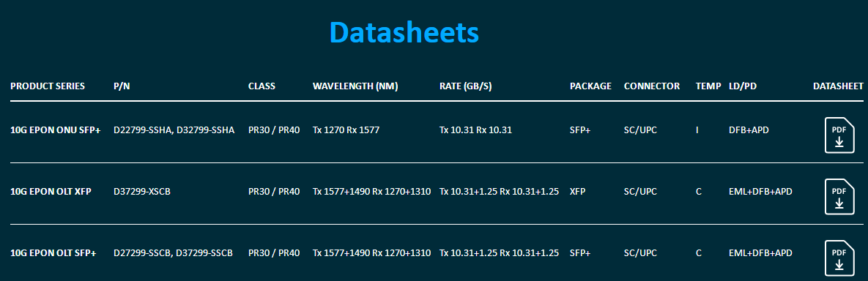The height and width of the screenshot is (281, 868).
Task: Click the PRODUCT SERIES column header
Action: 48,86
